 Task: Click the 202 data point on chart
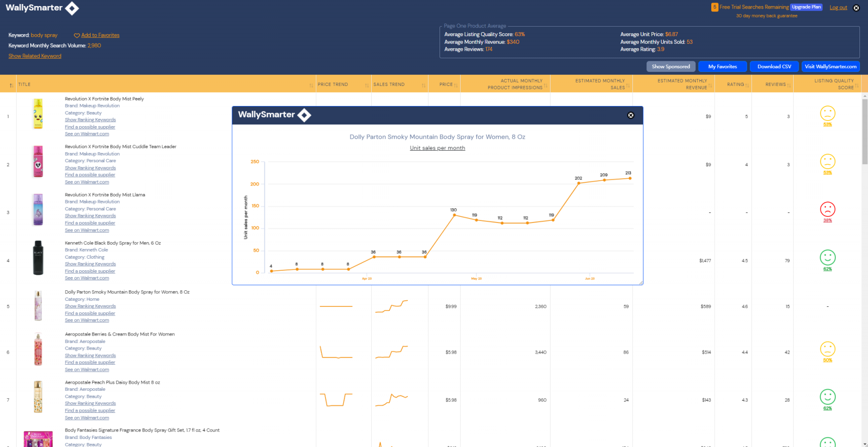[x=579, y=183]
